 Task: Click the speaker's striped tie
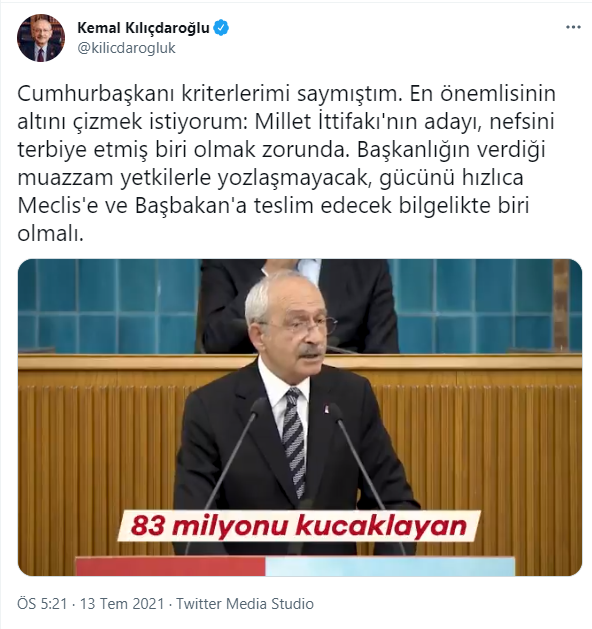[x=295, y=441]
